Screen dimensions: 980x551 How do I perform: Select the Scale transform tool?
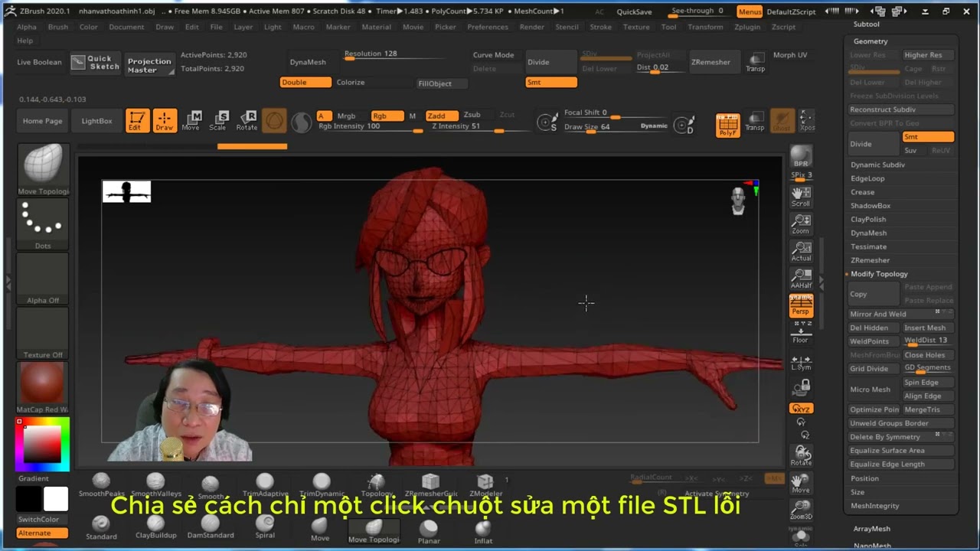[218, 120]
